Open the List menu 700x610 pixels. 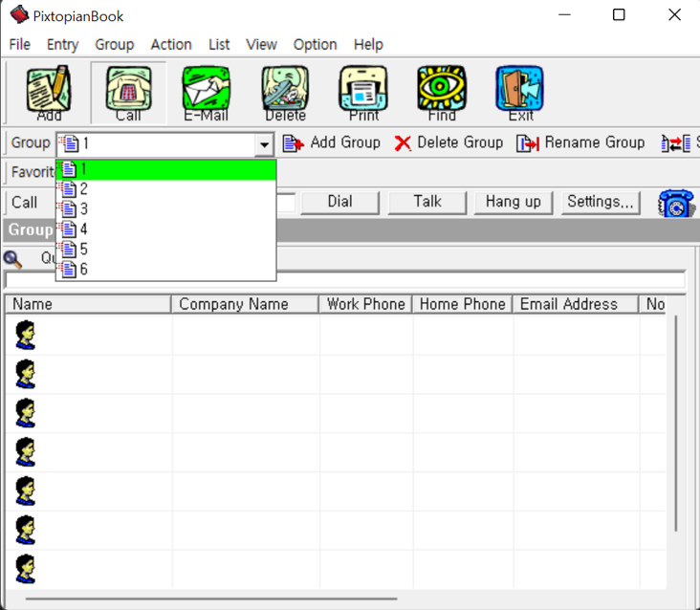219,45
